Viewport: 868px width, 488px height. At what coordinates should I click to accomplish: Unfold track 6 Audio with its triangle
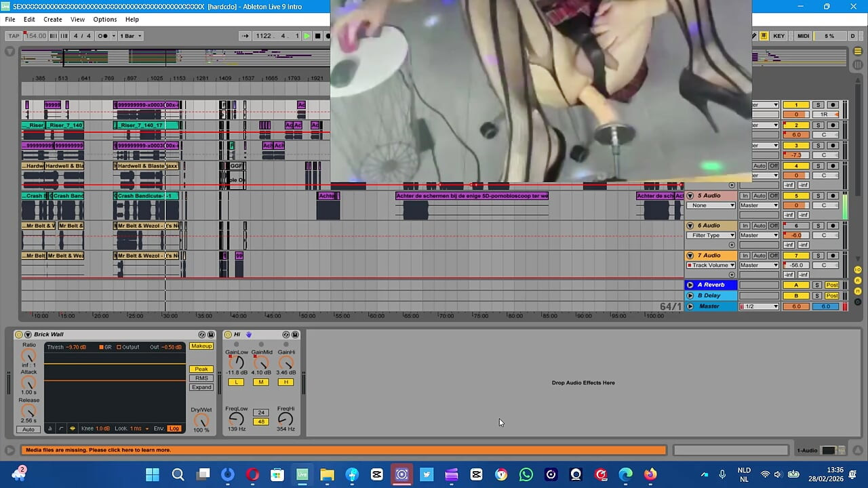(x=690, y=226)
